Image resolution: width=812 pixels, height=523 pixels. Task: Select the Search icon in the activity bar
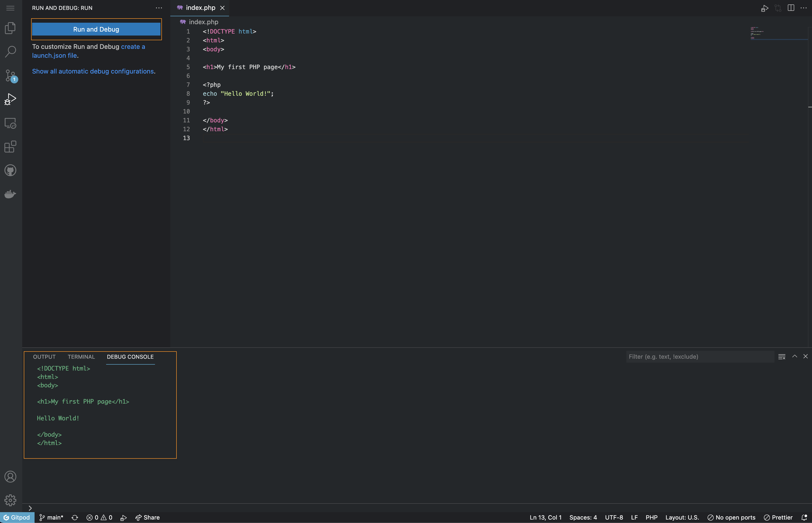click(10, 51)
